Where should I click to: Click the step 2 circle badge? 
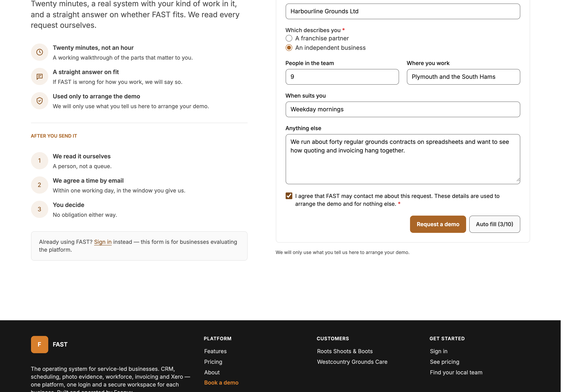(39, 185)
